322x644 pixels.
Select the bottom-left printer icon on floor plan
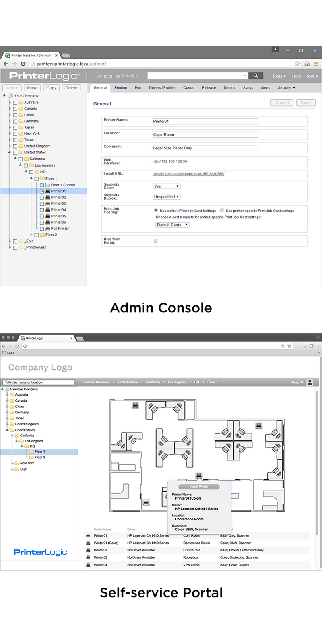146,502
